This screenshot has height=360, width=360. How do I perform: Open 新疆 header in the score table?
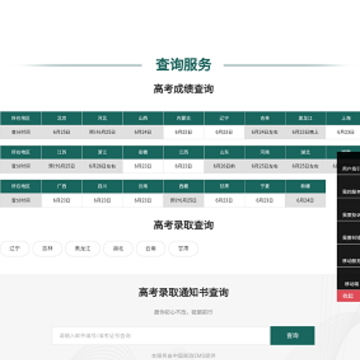(306, 187)
